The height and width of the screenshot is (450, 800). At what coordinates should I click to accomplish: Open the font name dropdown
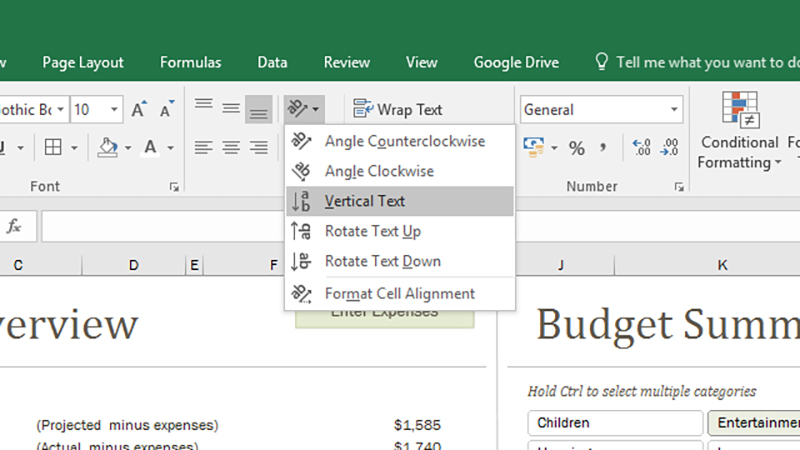[x=61, y=109]
